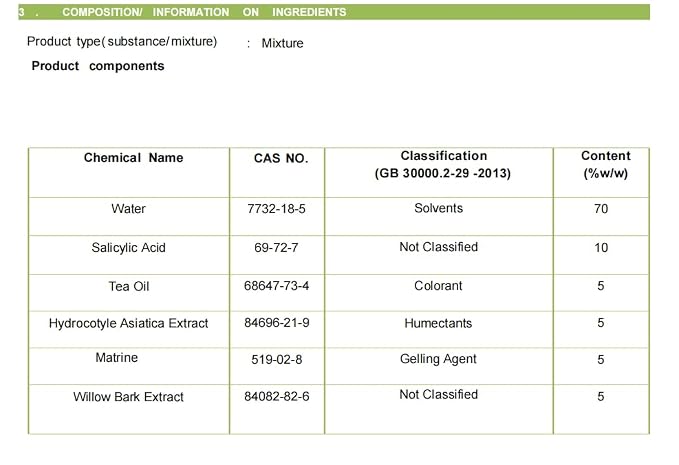
Task: Select the Water cell
Action: click(128, 209)
